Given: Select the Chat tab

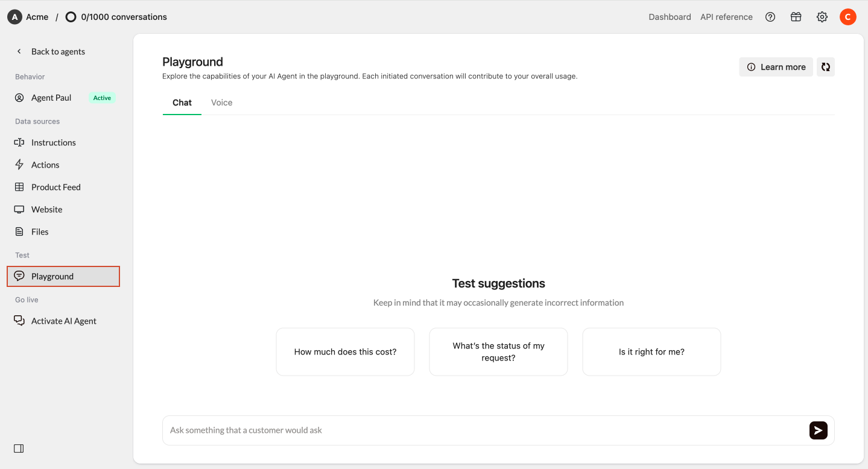Looking at the screenshot, I should [x=182, y=102].
